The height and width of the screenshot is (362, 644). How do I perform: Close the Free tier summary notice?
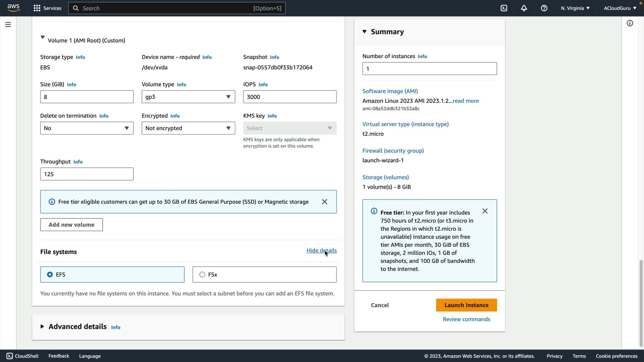tap(485, 211)
